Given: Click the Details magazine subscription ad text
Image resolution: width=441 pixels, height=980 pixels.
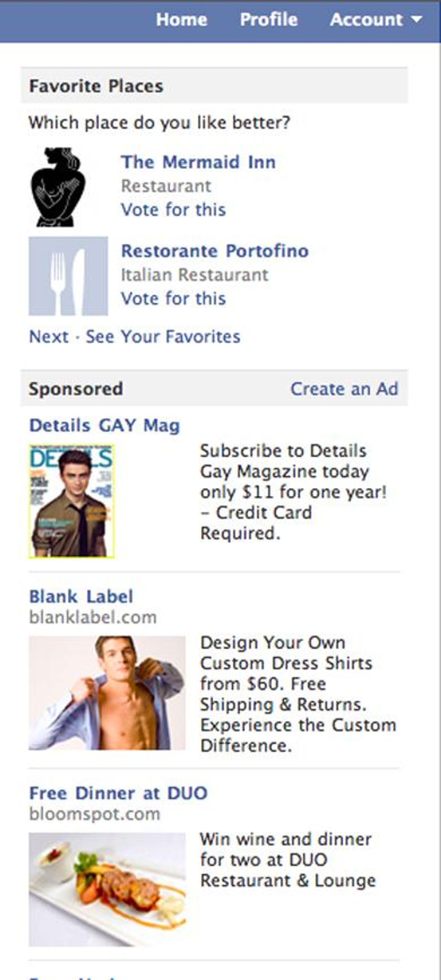Looking at the screenshot, I should 293,491.
